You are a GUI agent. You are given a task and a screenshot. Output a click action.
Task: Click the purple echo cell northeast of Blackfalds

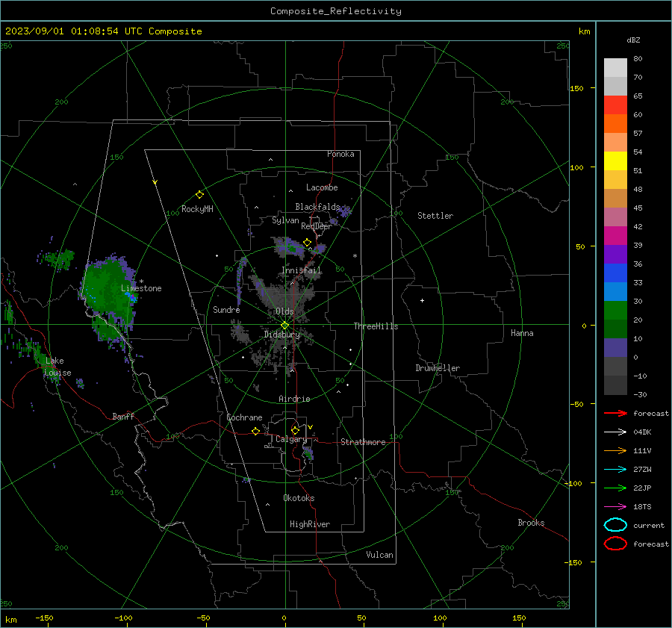coord(344,211)
